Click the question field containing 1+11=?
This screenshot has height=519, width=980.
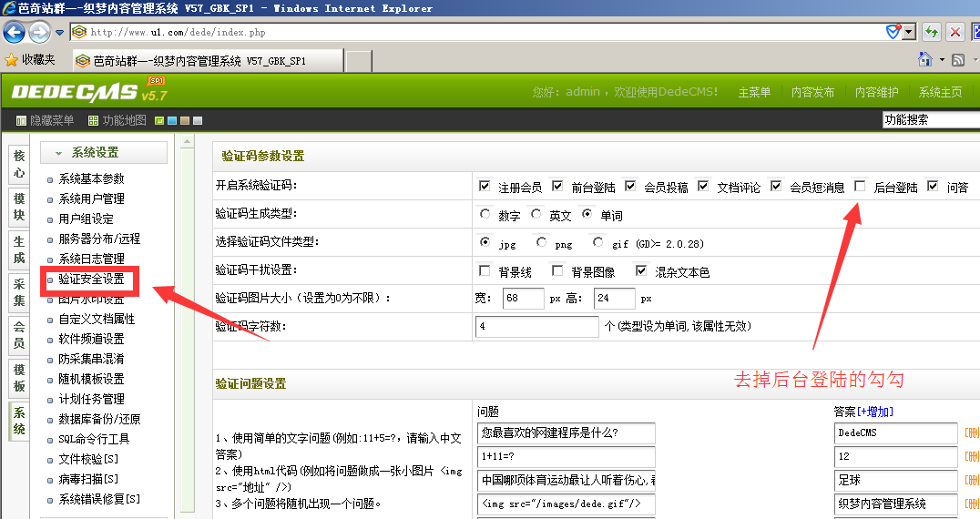[x=567, y=456]
